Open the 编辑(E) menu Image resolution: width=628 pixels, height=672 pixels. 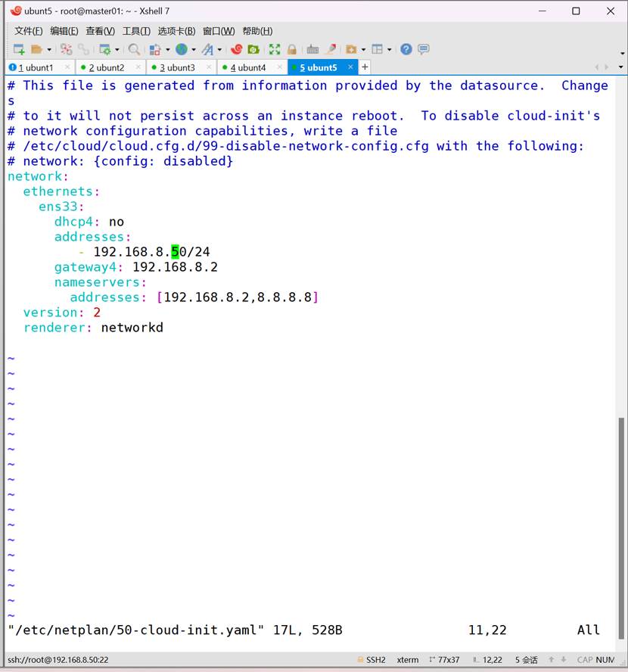[x=64, y=31]
